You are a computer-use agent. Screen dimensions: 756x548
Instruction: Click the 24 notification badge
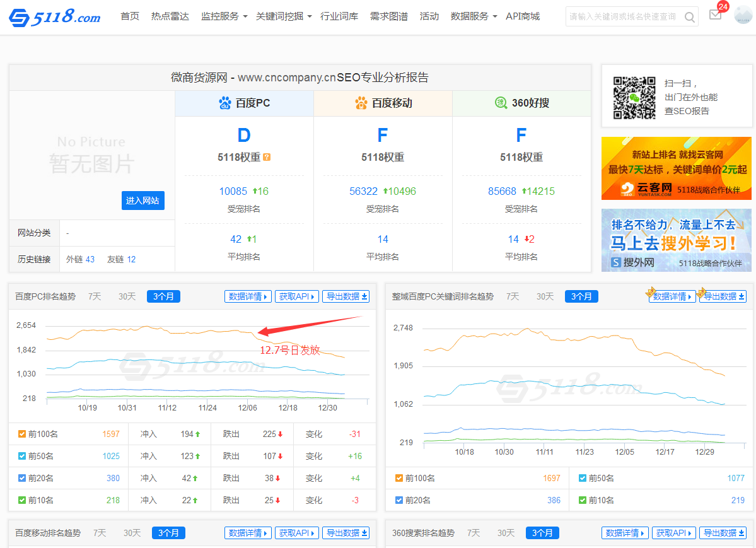(x=722, y=6)
